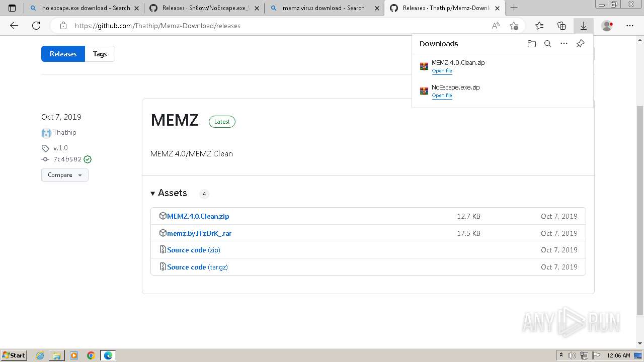Launch Internet Explorer from the taskbar
The height and width of the screenshot is (362, 644).
click(40, 355)
